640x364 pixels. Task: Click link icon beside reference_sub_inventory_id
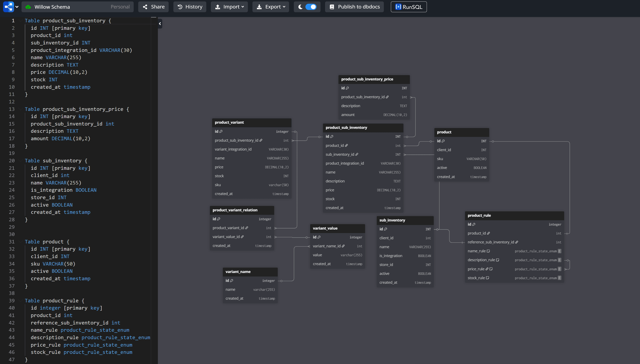(517, 242)
